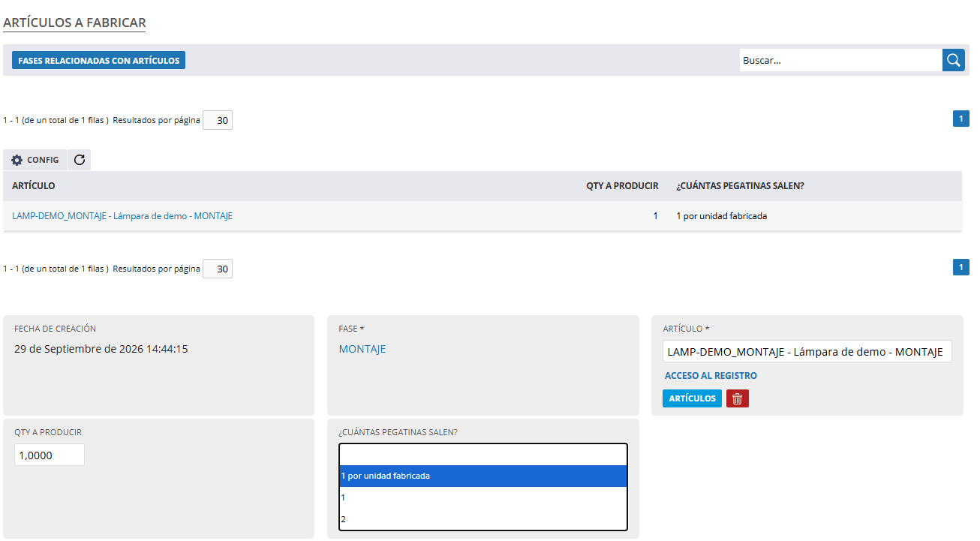980x541 pixels.
Task: Click the magnifying glass search icon
Action: 954,60
